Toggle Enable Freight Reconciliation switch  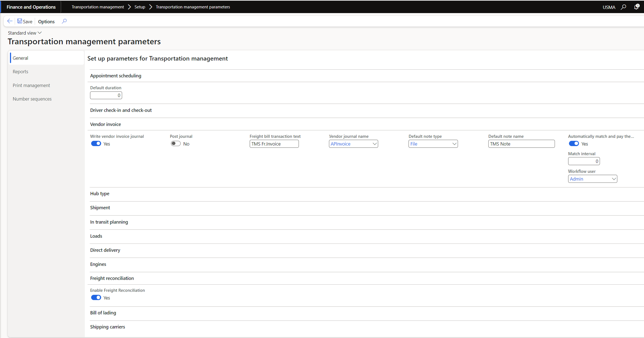[x=96, y=297]
